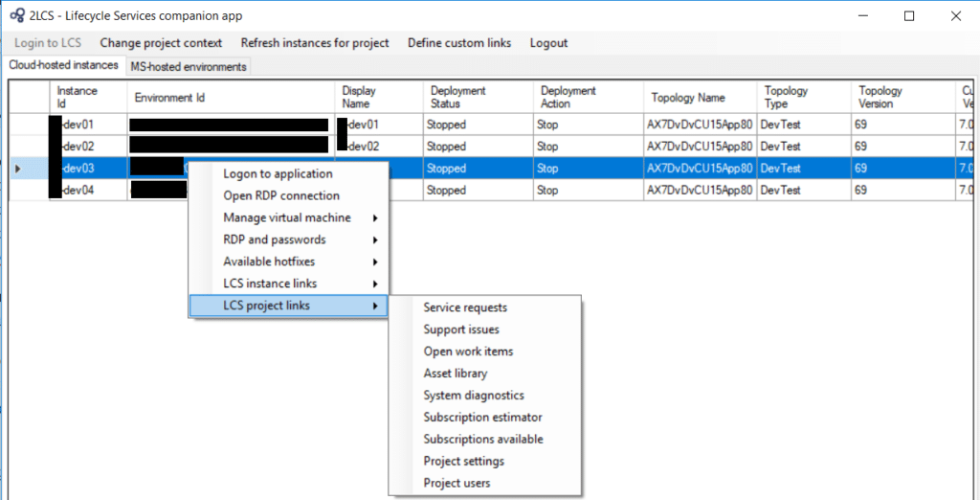Select Asset library from submenu
The width and height of the screenshot is (980, 500).
pyautogui.click(x=456, y=374)
